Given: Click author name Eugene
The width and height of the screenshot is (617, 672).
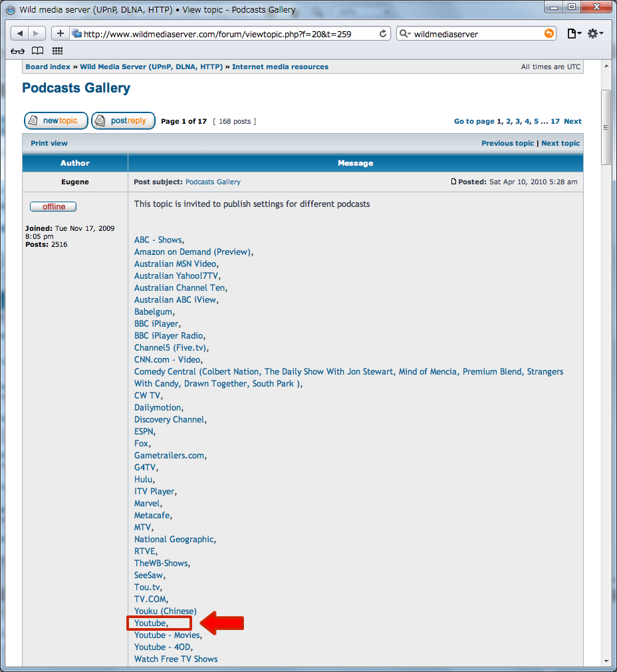Looking at the screenshot, I should pyautogui.click(x=75, y=182).
